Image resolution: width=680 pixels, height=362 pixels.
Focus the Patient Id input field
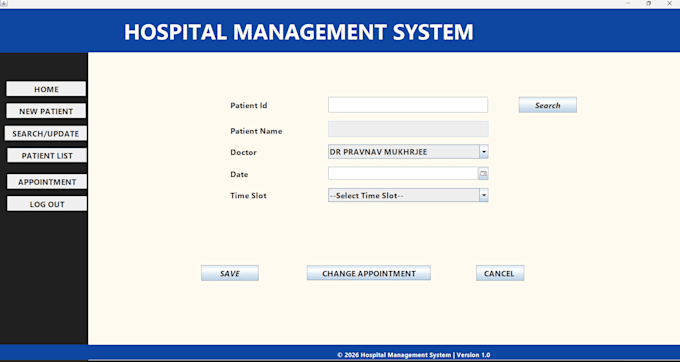[x=408, y=105]
